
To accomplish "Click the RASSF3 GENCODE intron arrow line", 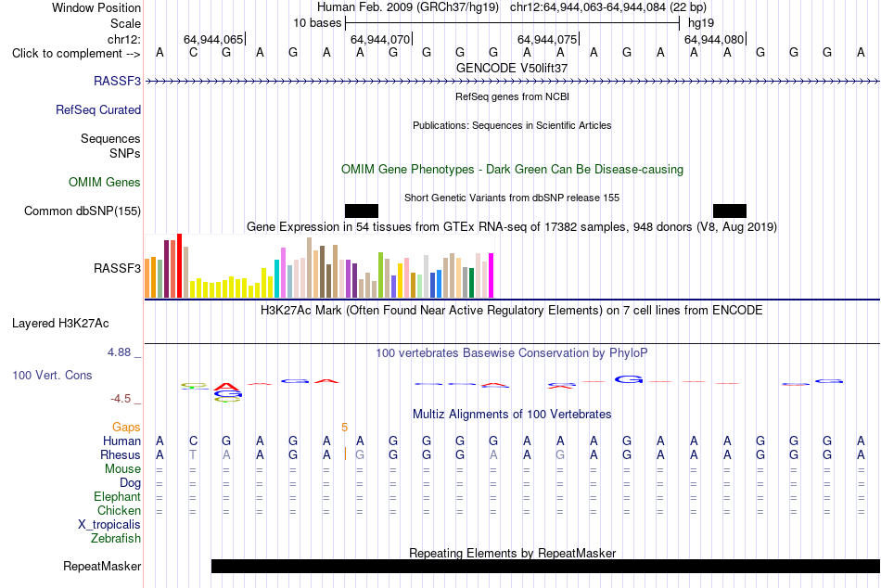I will [512, 82].
